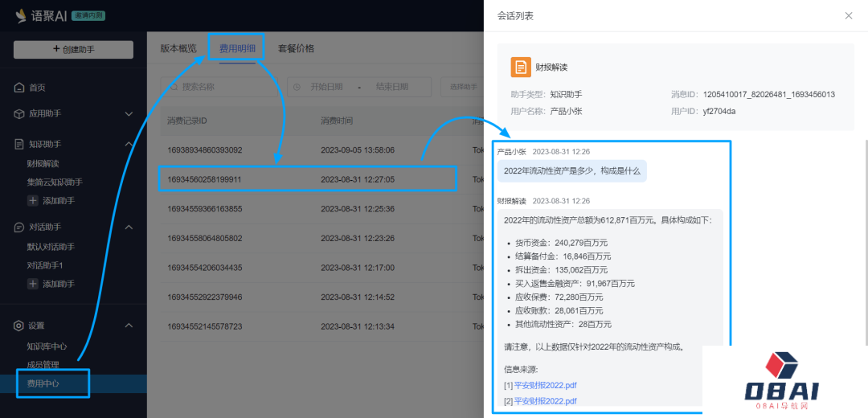Open the 选择助手 dropdown
868x418 pixels.
point(462,87)
